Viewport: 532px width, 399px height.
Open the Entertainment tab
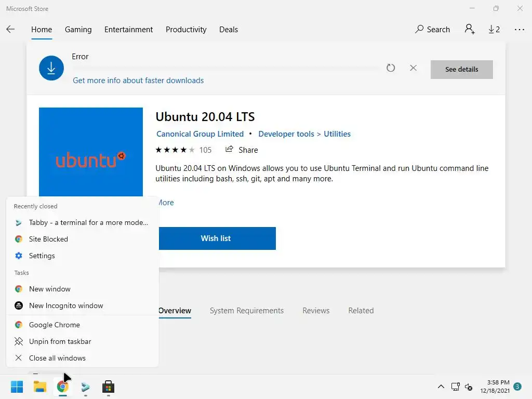[x=129, y=30]
